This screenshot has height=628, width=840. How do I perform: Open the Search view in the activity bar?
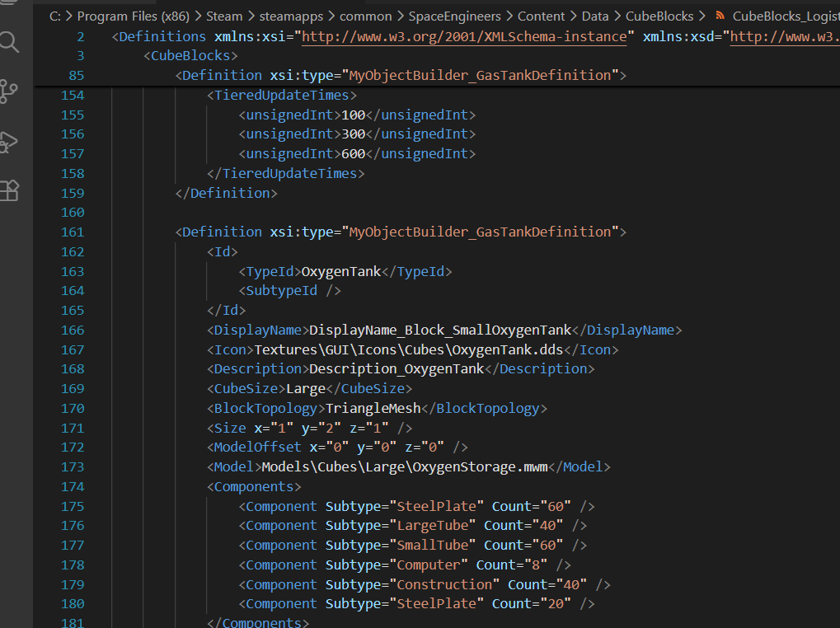pyautogui.click(x=10, y=42)
